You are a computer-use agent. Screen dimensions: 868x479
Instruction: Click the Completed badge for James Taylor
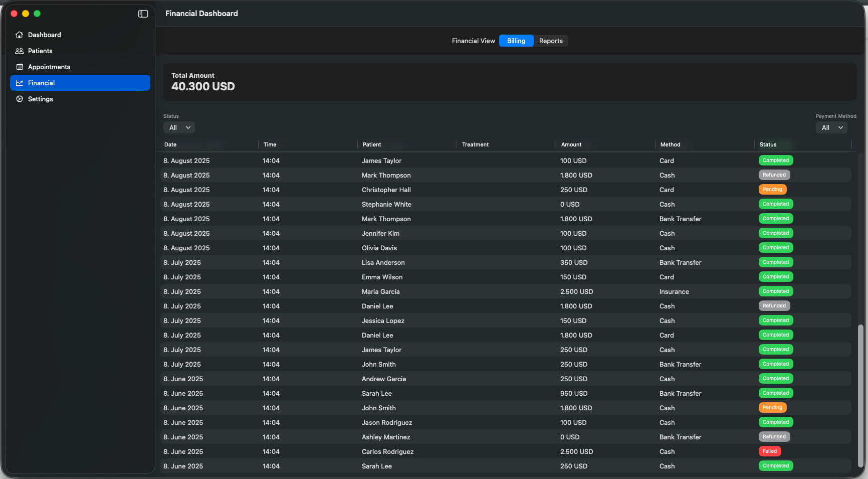tap(776, 160)
